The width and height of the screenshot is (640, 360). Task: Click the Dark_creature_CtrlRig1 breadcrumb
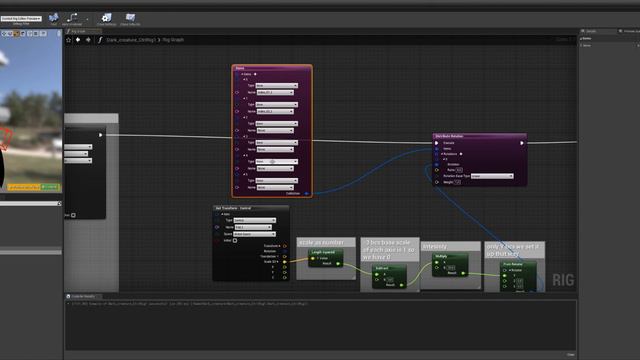coord(131,40)
